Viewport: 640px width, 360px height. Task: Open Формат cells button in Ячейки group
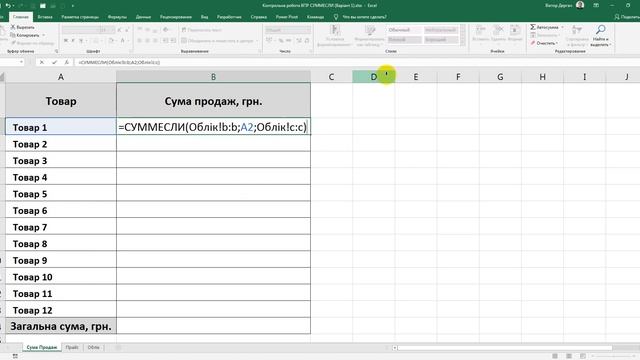point(515,33)
